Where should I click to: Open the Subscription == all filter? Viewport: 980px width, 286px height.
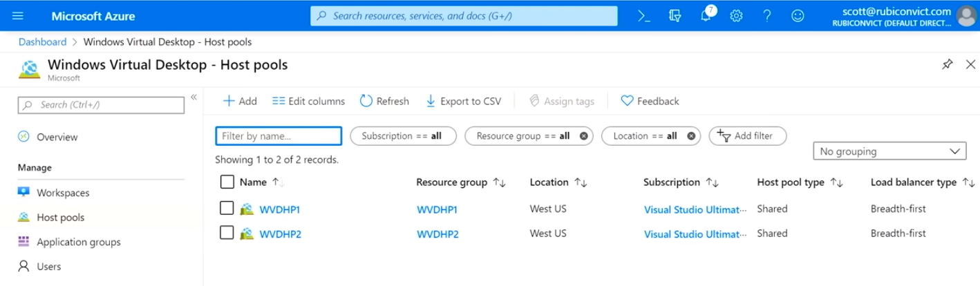[x=403, y=136]
